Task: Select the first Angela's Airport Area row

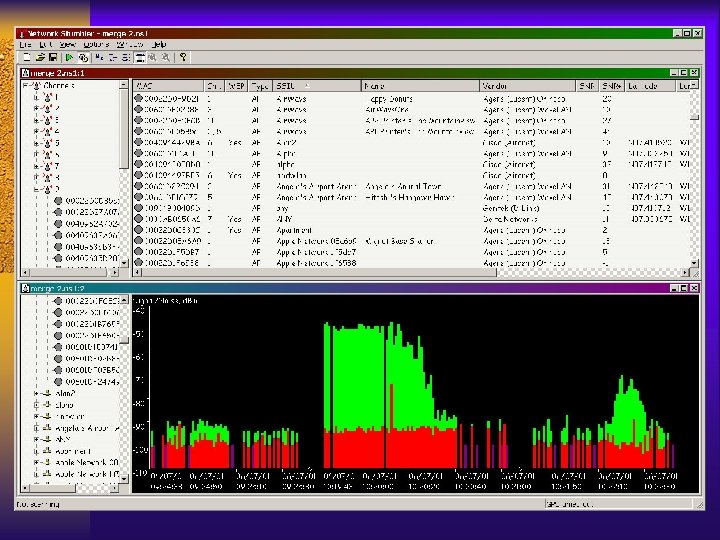Action: point(413,186)
